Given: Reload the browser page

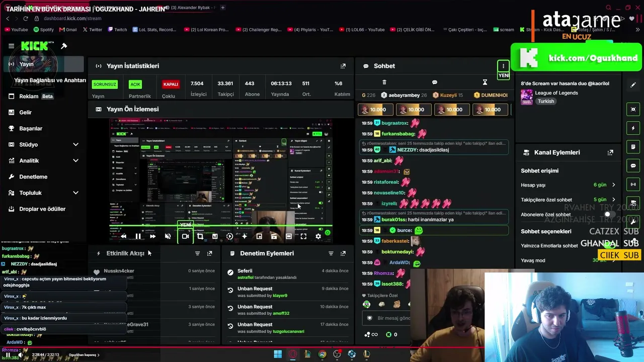Looking at the screenshot, I should coord(26,19).
